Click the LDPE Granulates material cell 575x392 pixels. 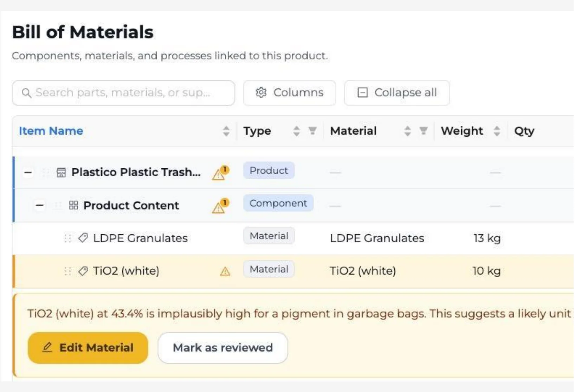click(x=377, y=238)
